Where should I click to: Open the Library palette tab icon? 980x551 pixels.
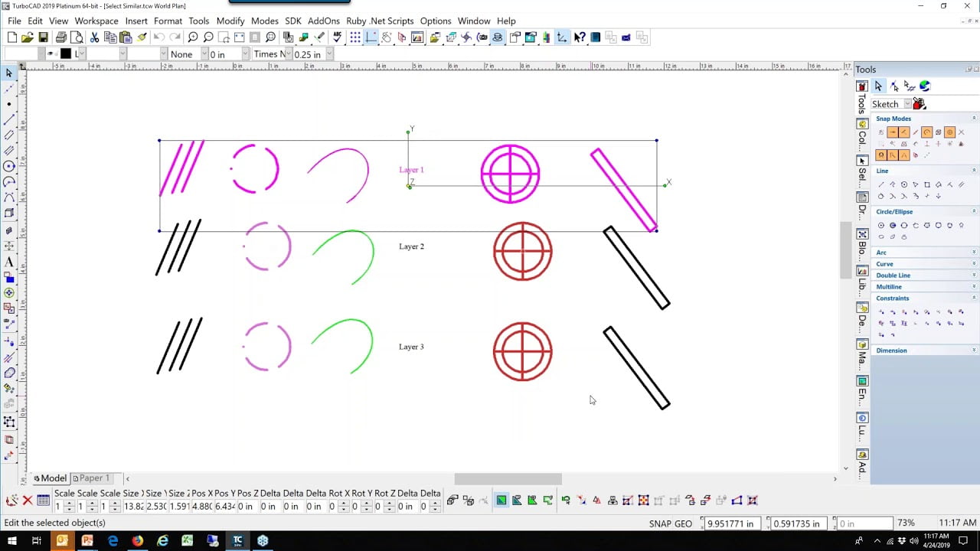[862, 271]
